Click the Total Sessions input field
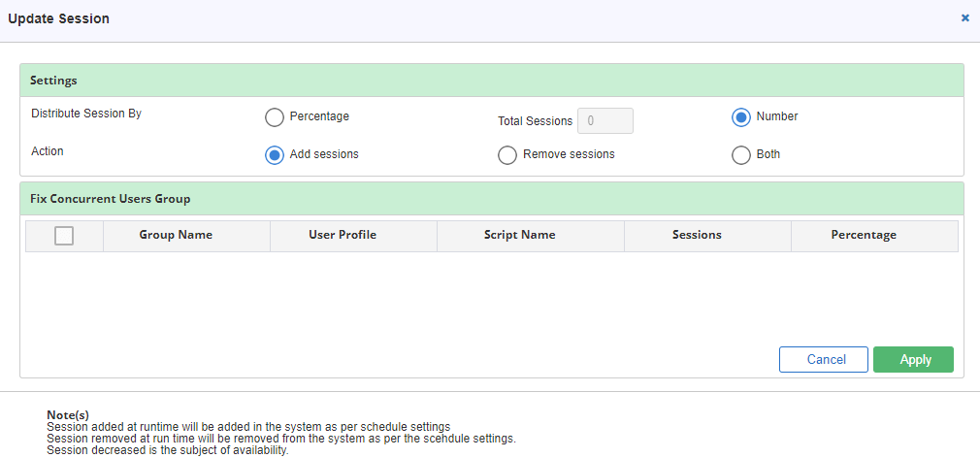 pos(605,120)
